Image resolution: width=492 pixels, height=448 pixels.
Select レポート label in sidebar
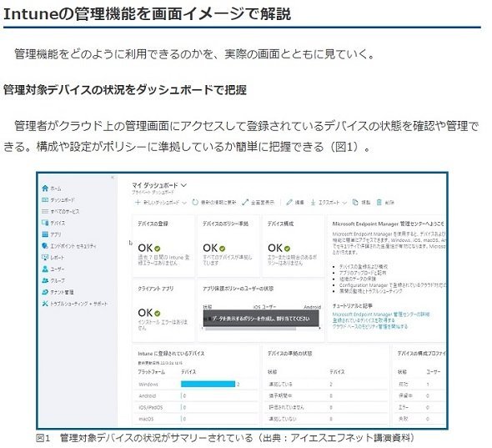point(57,258)
